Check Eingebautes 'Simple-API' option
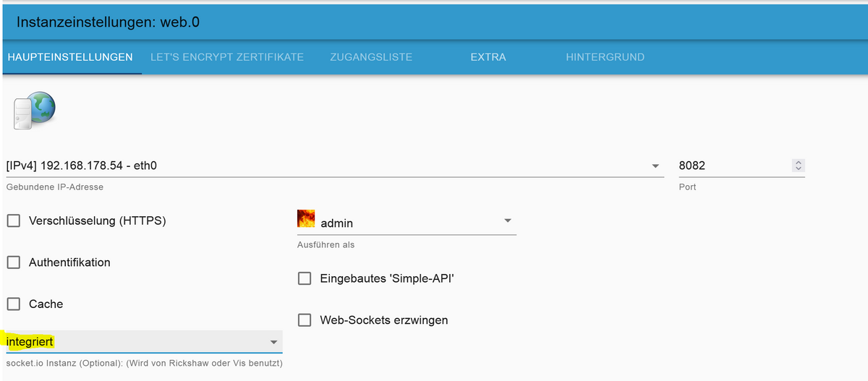 point(305,278)
